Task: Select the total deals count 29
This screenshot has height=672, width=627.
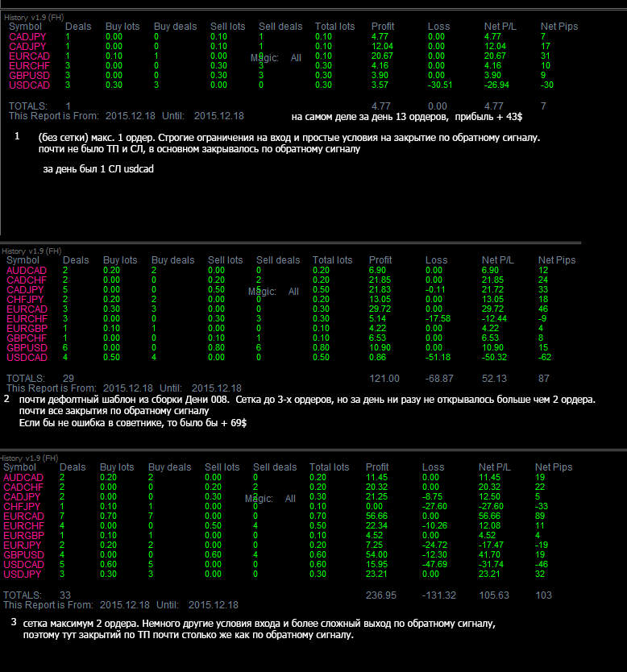Action: click(69, 379)
